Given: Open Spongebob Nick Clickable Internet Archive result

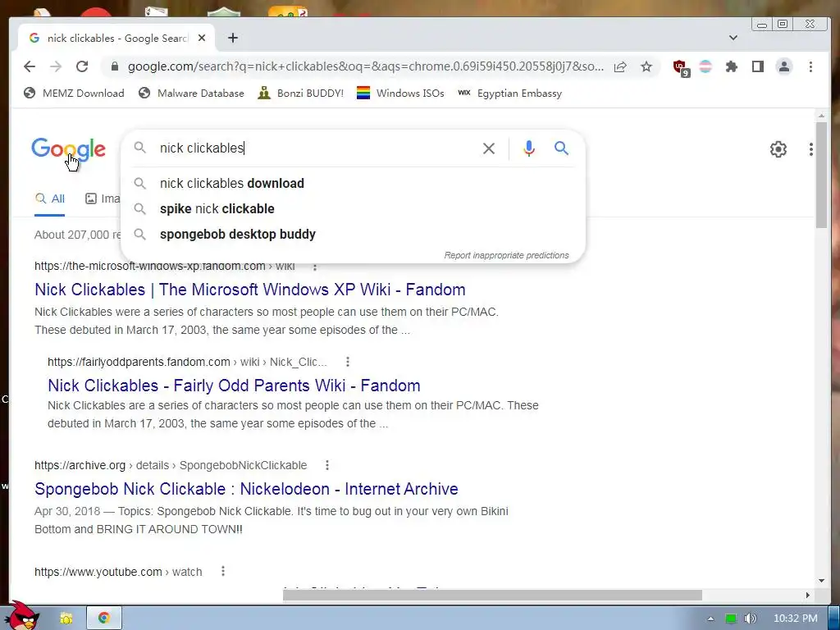Looking at the screenshot, I should coord(246,489).
